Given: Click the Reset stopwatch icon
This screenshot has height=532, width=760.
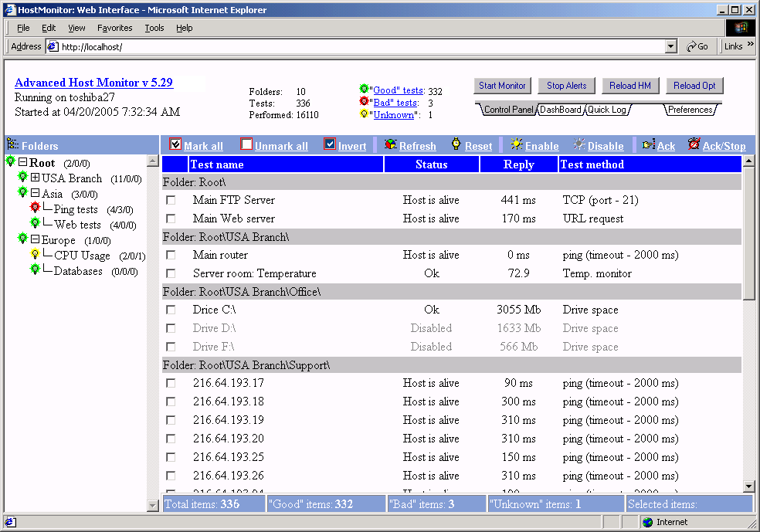Looking at the screenshot, I should tap(456, 144).
